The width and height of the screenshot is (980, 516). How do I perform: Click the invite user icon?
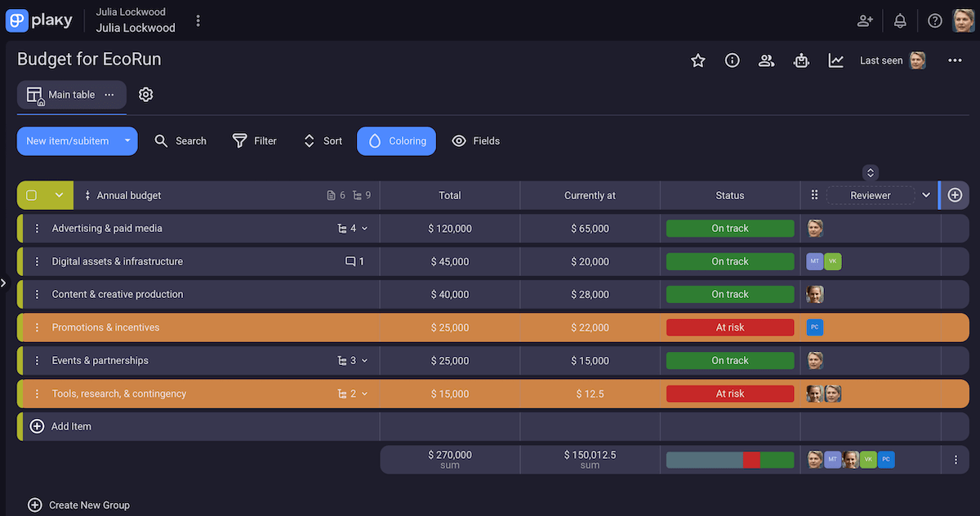[865, 21]
